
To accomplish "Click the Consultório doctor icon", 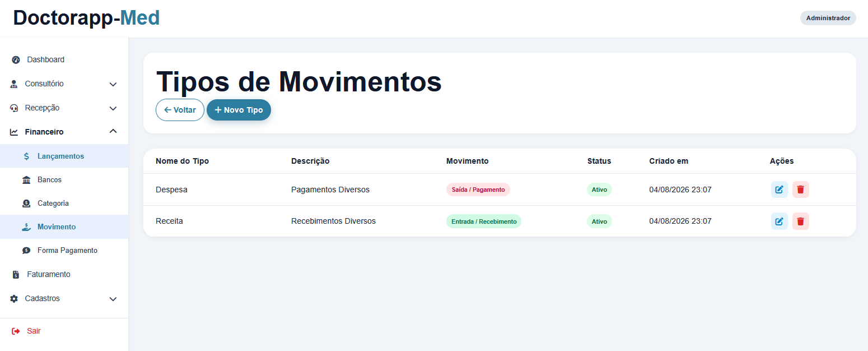I will point(14,84).
